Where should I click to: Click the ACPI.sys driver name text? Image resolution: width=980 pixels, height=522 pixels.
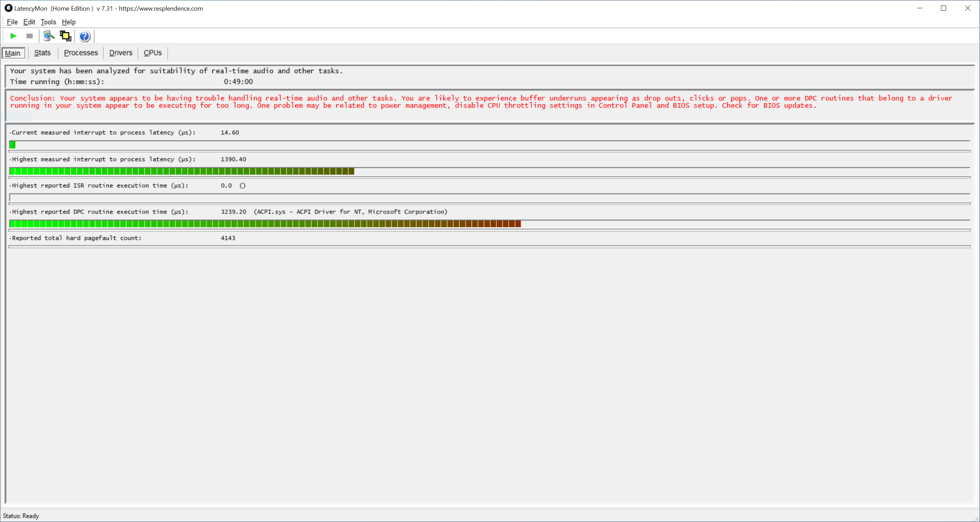click(350, 212)
